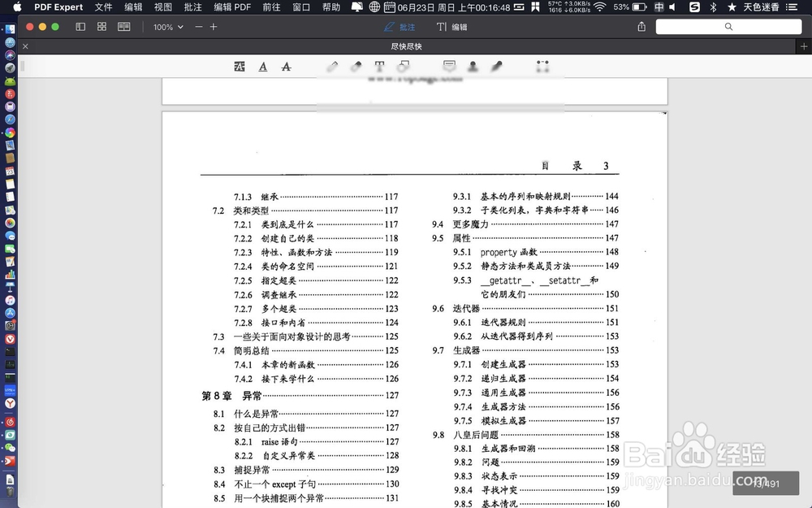Open the 视图 menu
Image resolution: width=812 pixels, height=508 pixels.
click(x=162, y=7)
